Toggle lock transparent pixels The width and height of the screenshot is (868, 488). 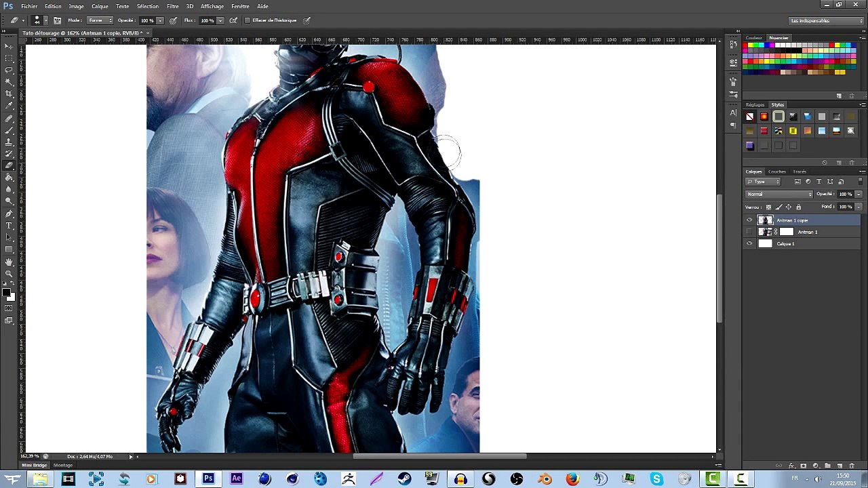[768, 207]
